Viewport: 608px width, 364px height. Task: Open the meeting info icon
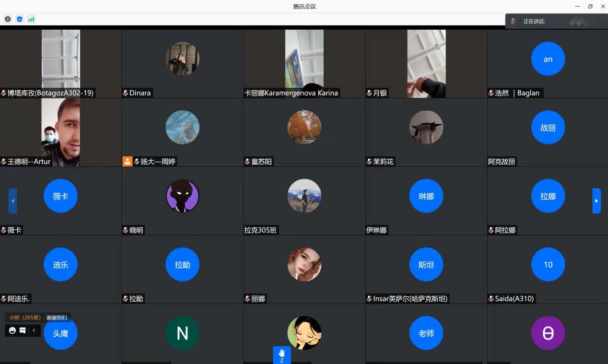(x=8, y=19)
